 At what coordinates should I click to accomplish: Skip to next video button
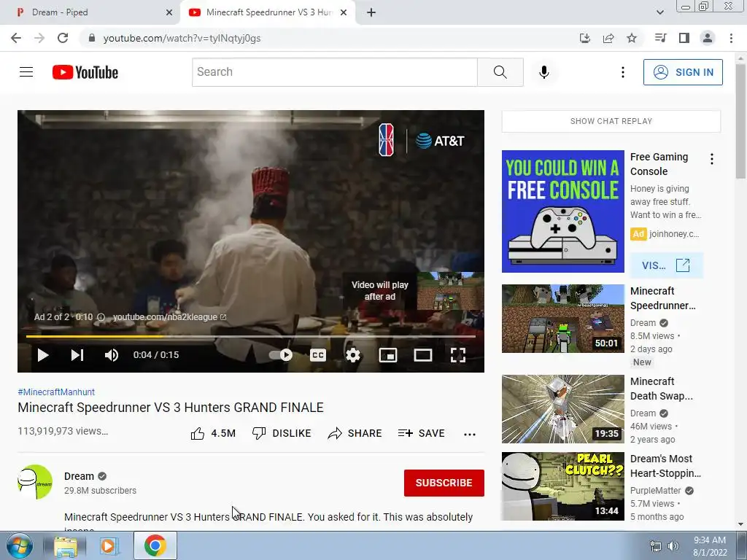pos(77,355)
